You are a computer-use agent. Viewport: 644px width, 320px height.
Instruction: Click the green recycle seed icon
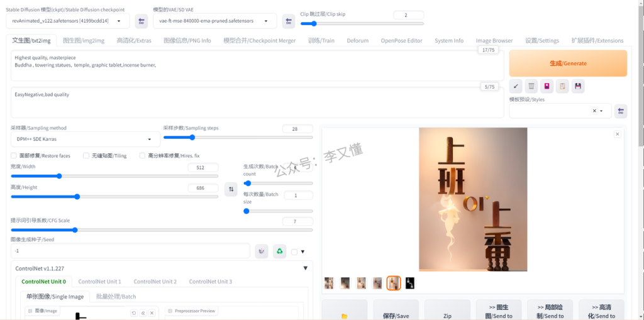click(x=279, y=251)
